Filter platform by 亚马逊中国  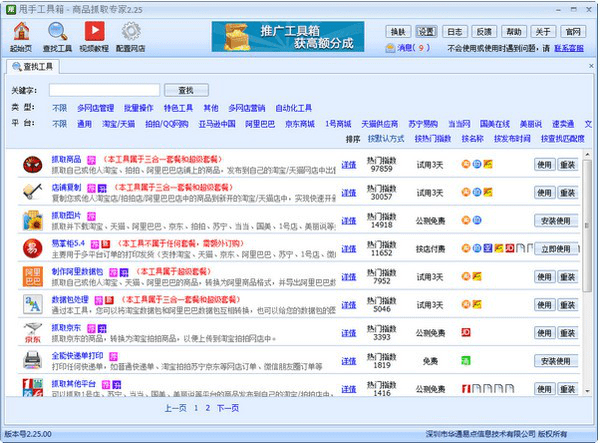click(x=217, y=124)
